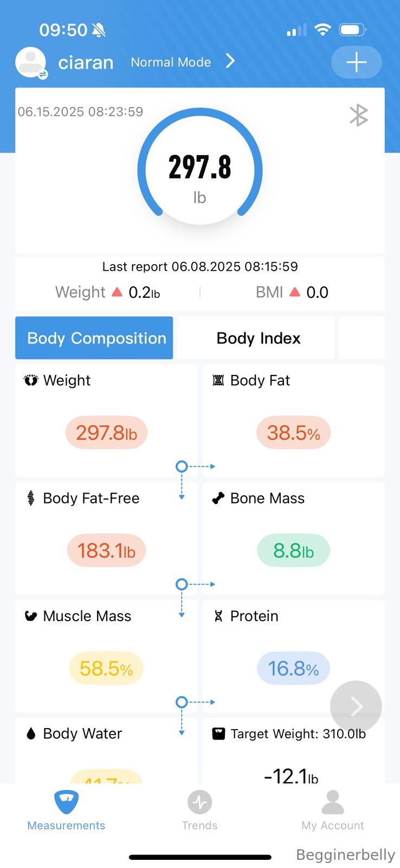
Task: Tap the Bluetooth connection icon
Action: (358, 115)
